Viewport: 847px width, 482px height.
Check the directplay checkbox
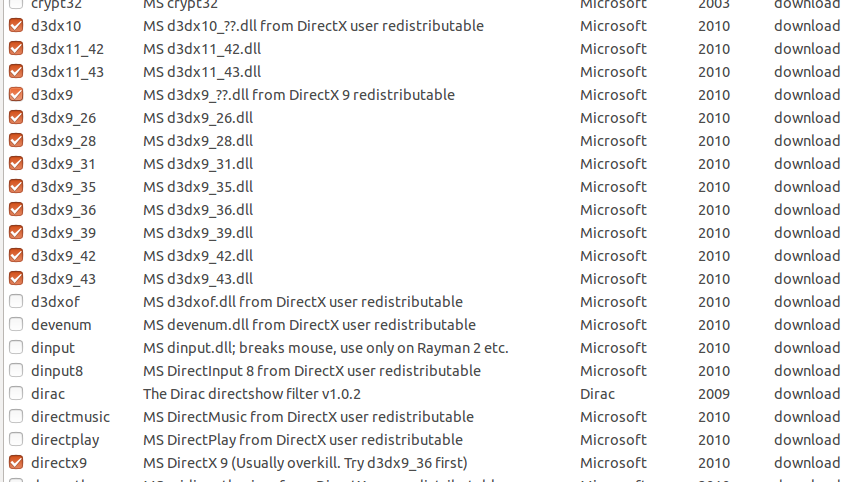tap(16, 439)
